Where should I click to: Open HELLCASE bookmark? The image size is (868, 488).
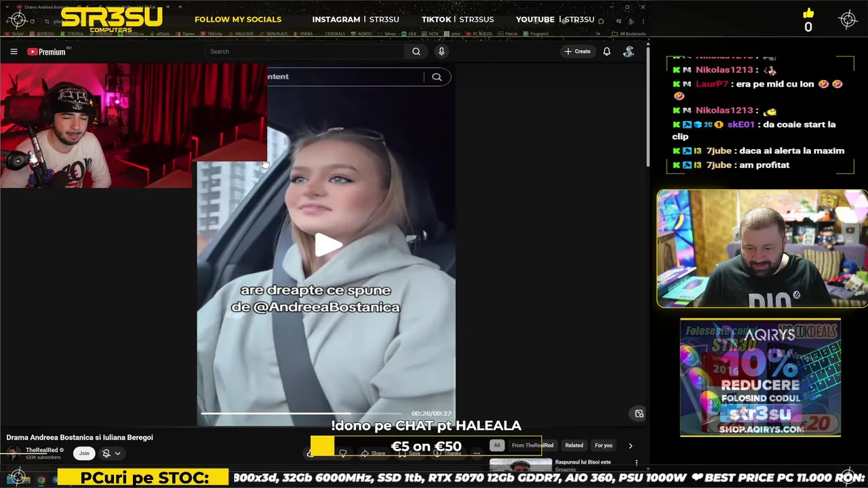pos(240,33)
